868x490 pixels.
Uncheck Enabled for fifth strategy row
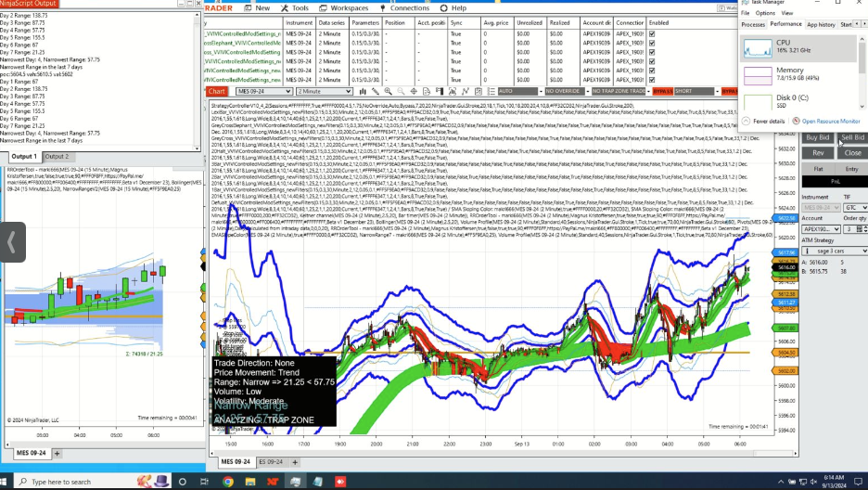coord(652,71)
